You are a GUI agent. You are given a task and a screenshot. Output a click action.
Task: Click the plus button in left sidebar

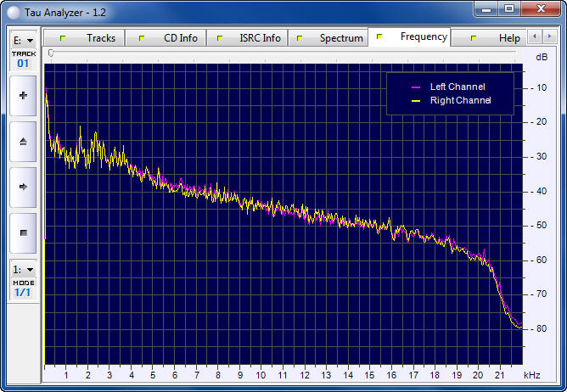click(23, 96)
